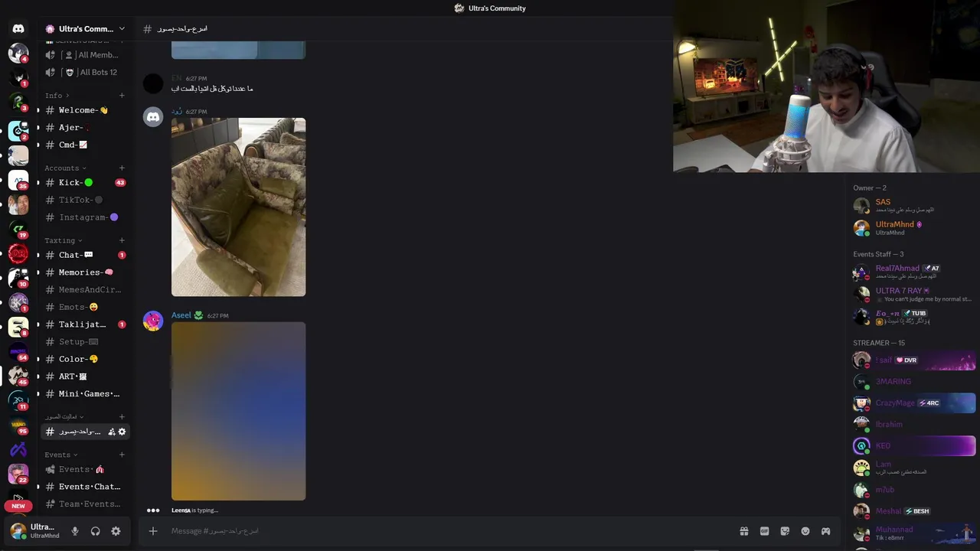Open member Ibrahim profile
This screenshot has width=980, height=551.
(913, 424)
